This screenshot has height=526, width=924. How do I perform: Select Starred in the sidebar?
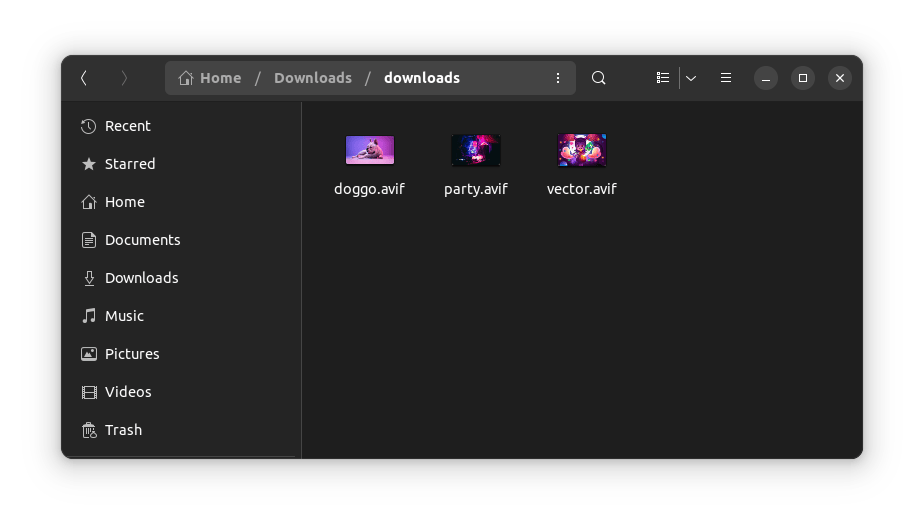[x=129, y=164]
